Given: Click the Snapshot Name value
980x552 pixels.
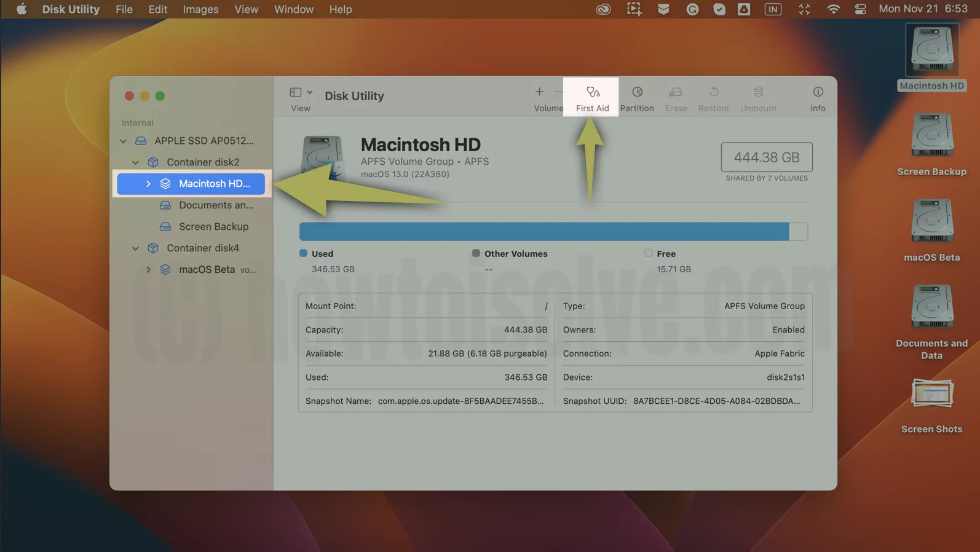Looking at the screenshot, I should pyautogui.click(x=461, y=401).
